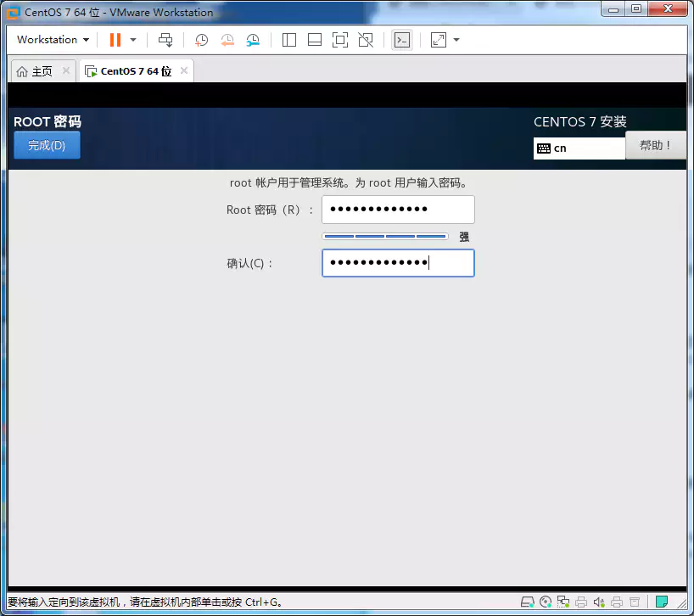Revert the VM to its snapshot
Image resolution: width=694 pixels, height=616 pixels.
(229, 40)
